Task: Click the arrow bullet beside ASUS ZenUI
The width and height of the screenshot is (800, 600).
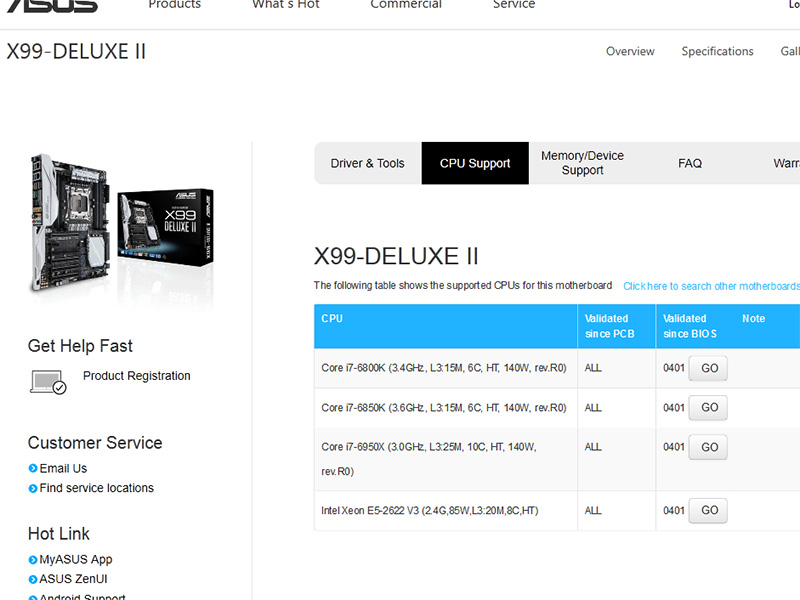Action: tap(33, 579)
